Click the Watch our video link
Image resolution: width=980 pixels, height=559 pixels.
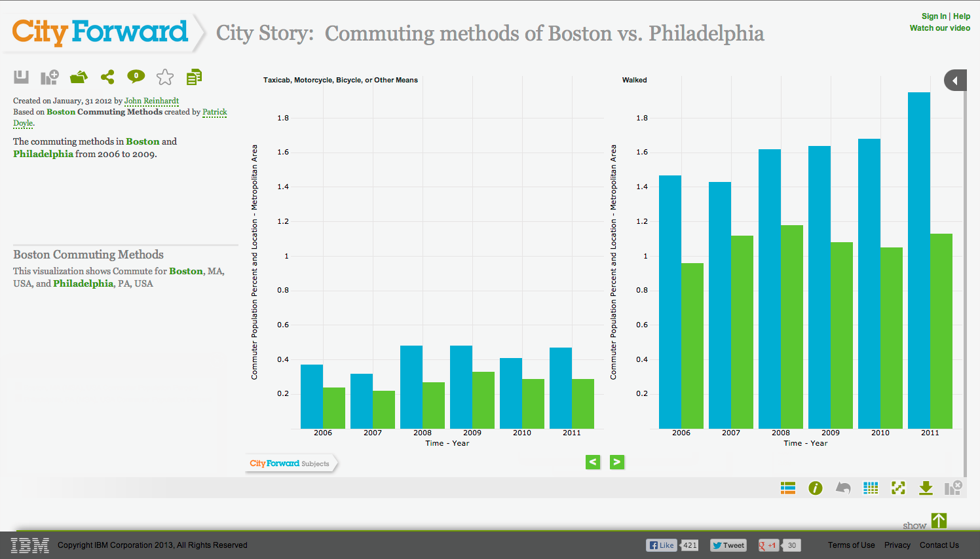click(940, 28)
